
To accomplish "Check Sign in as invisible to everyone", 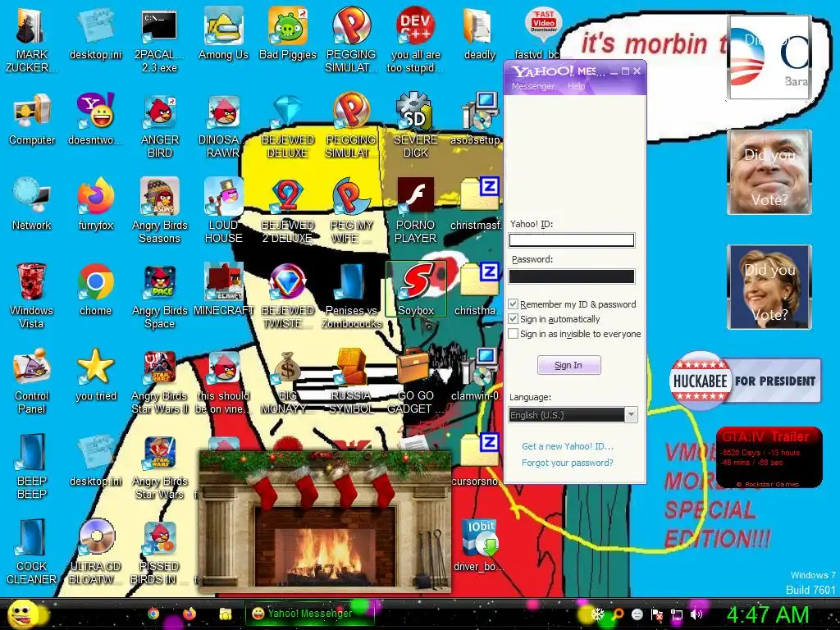I will pos(514,334).
